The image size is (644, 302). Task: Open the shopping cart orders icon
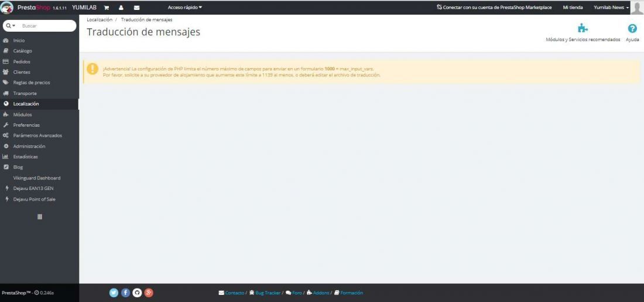(107, 8)
